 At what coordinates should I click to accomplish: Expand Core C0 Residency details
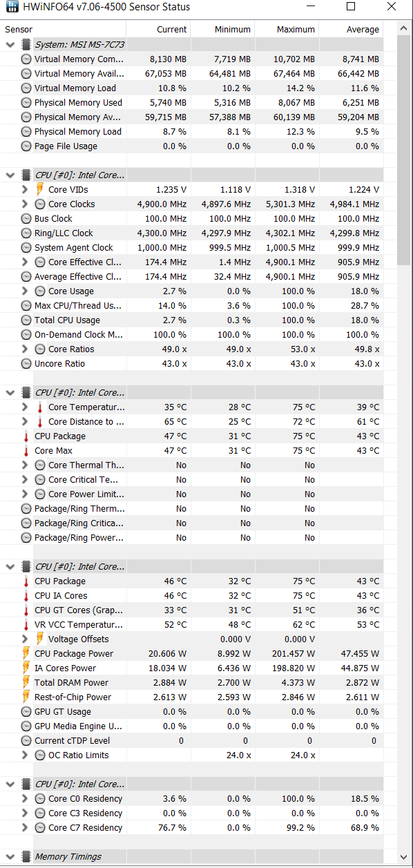(25, 798)
